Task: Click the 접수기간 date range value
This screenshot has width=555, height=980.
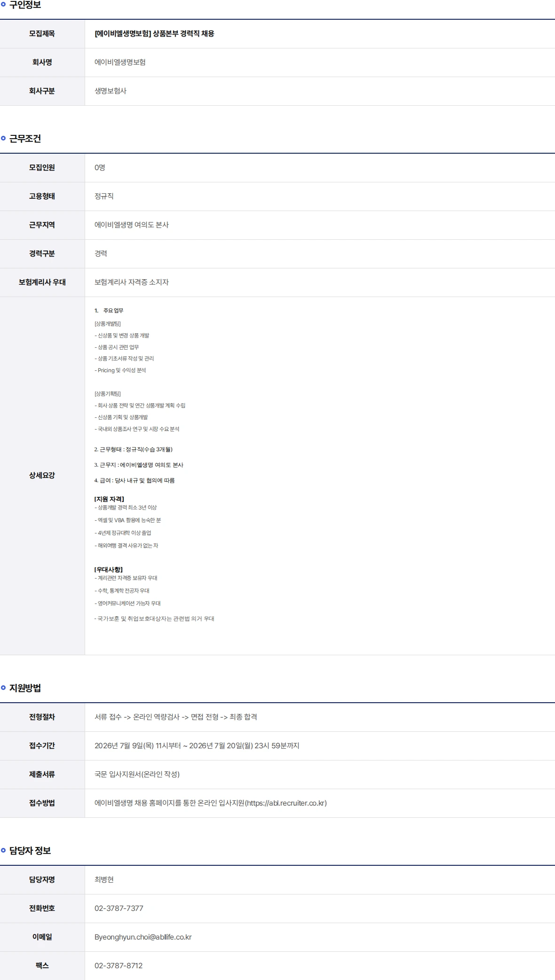Action: click(x=197, y=746)
